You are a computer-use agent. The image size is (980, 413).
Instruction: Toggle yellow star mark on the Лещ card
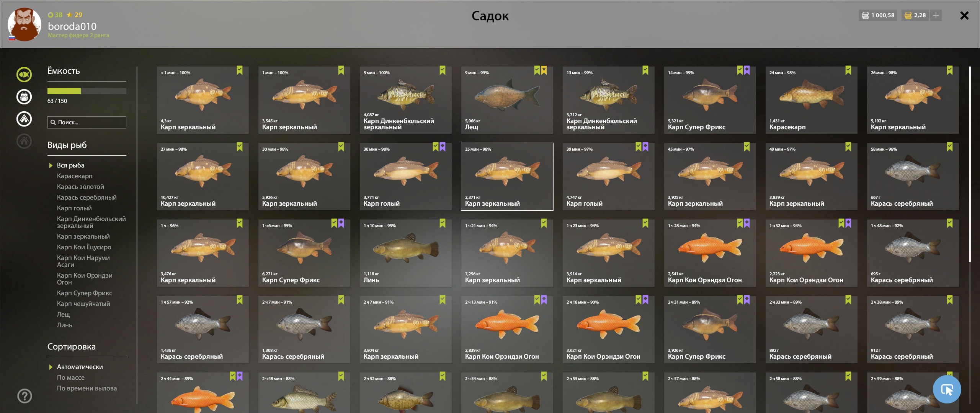[x=544, y=70]
